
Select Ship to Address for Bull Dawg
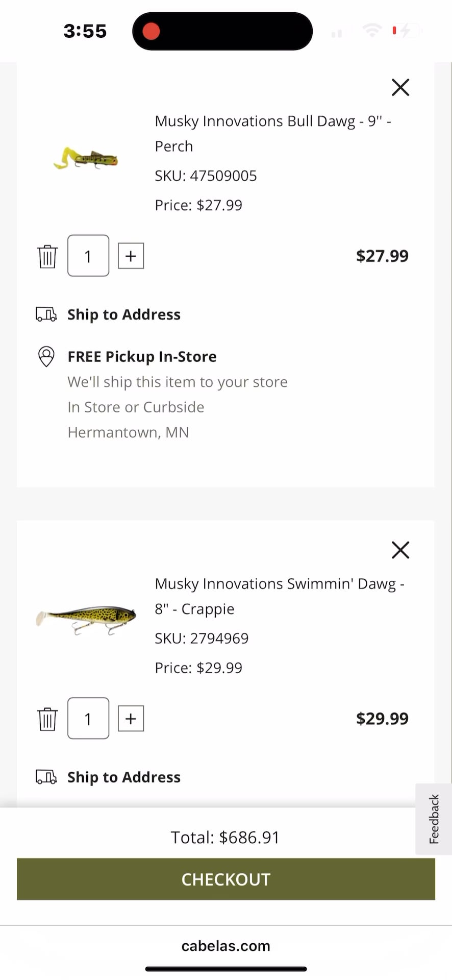[x=124, y=314]
